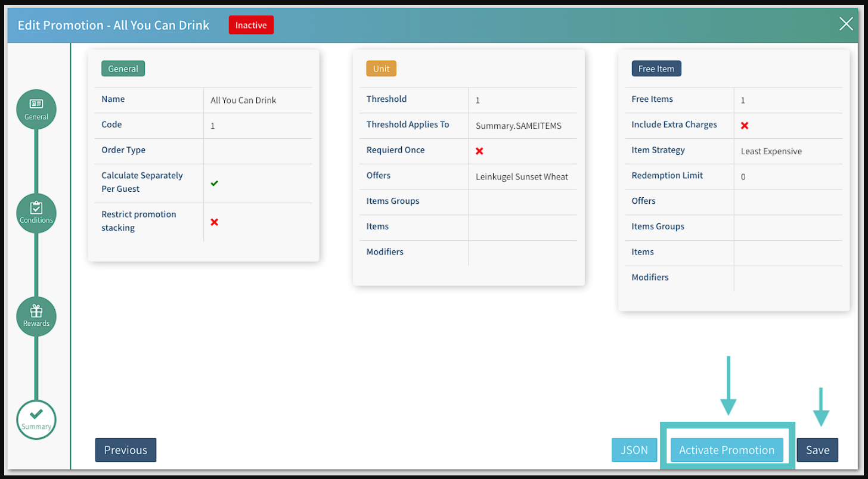This screenshot has width=868, height=479.
Task: Click the Leinkugel Sunset Wheat offer value
Action: (x=522, y=176)
